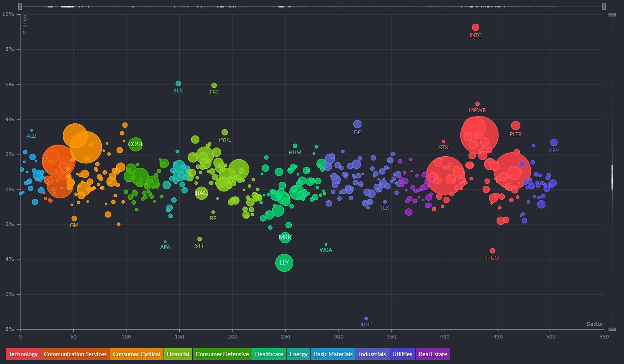Click the "−8%" y-axis label

click(7, 329)
